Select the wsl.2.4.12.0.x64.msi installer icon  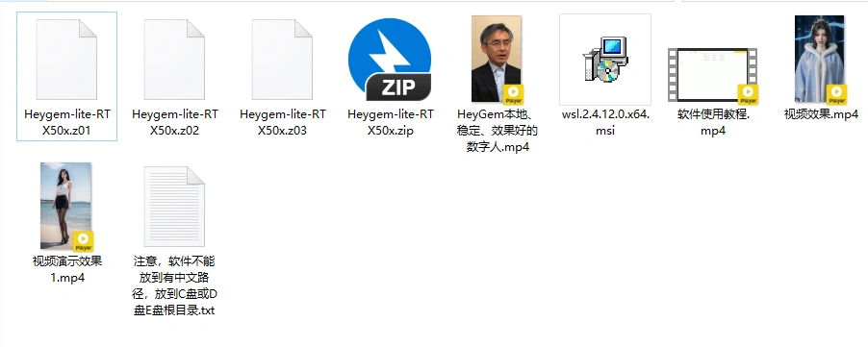coord(605,60)
